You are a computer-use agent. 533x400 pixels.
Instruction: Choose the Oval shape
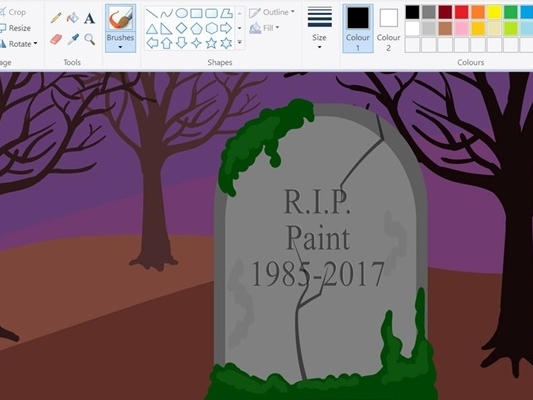click(x=182, y=13)
